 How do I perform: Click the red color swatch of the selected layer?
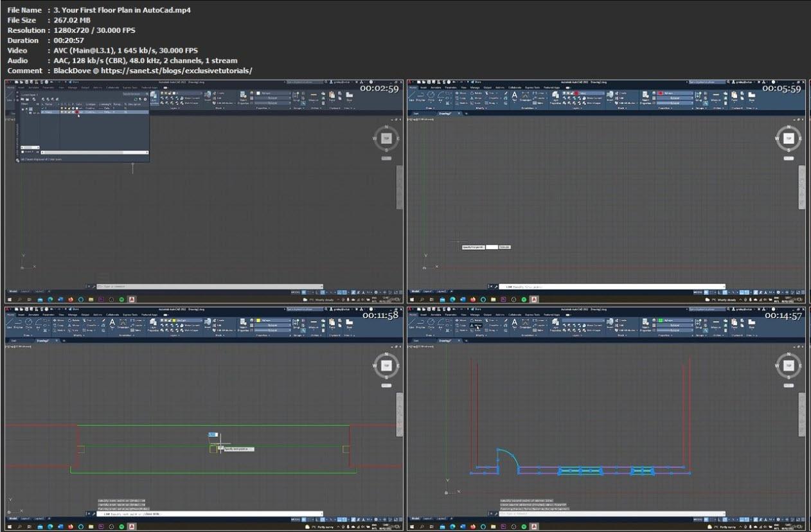pos(78,112)
